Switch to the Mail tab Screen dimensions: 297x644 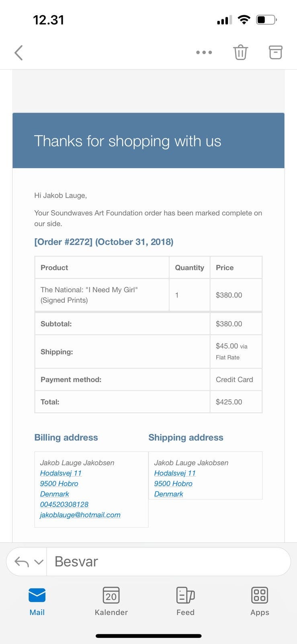[x=37, y=601]
